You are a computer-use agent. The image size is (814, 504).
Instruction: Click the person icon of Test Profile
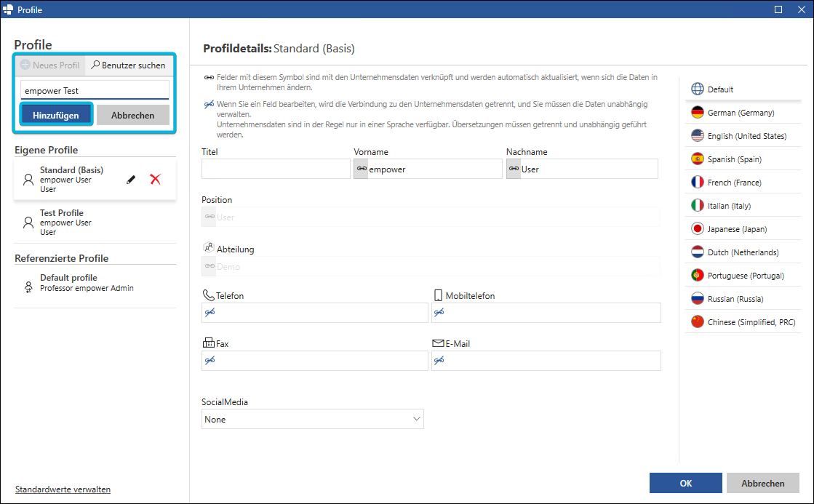28,223
